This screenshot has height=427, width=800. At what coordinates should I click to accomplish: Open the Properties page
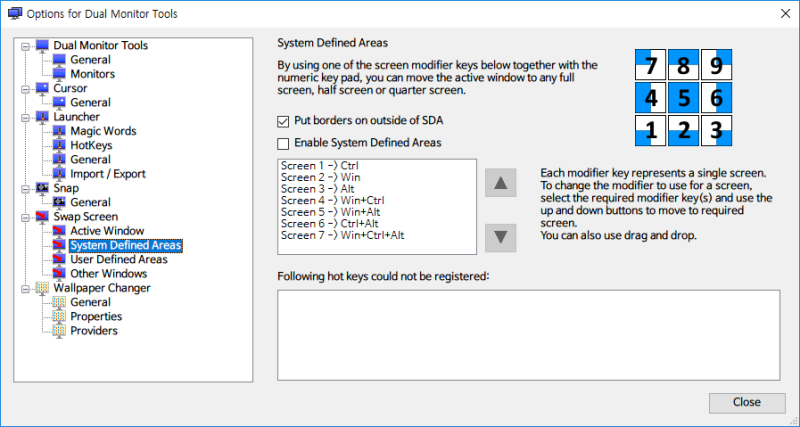[x=96, y=317]
